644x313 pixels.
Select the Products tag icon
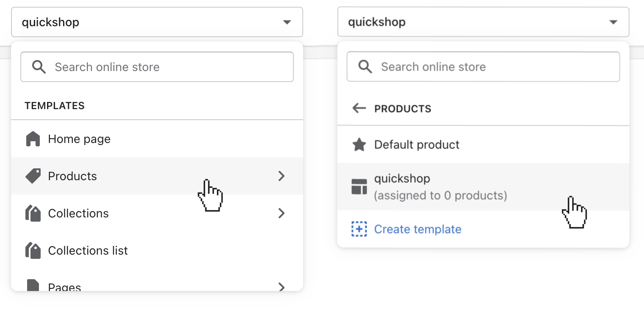tap(33, 176)
